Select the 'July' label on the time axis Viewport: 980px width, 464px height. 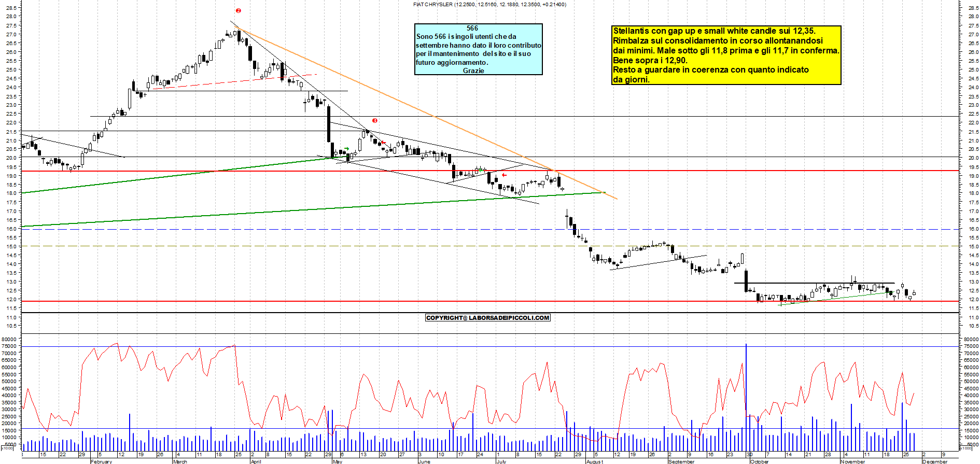point(501,461)
